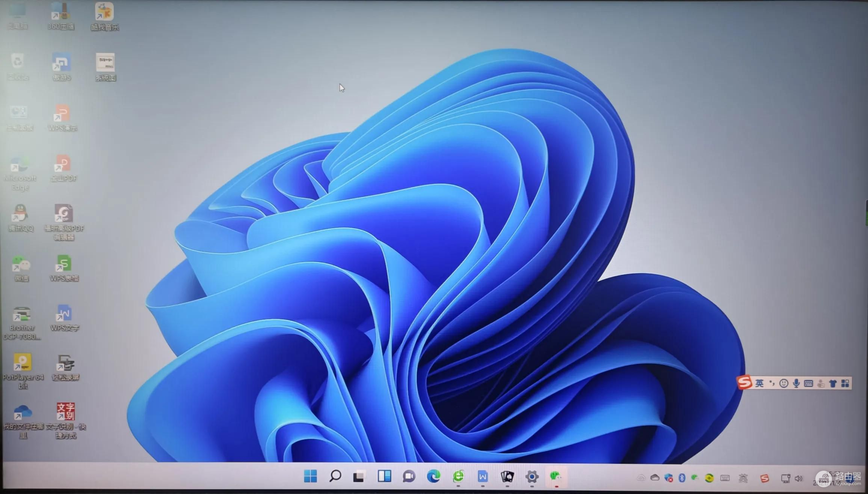868x494 pixels.
Task: Open Task View on the taskbar
Action: [359, 476]
